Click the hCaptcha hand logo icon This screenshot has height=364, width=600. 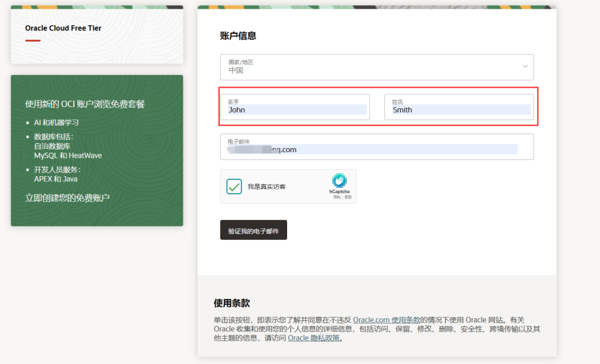pos(339,180)
